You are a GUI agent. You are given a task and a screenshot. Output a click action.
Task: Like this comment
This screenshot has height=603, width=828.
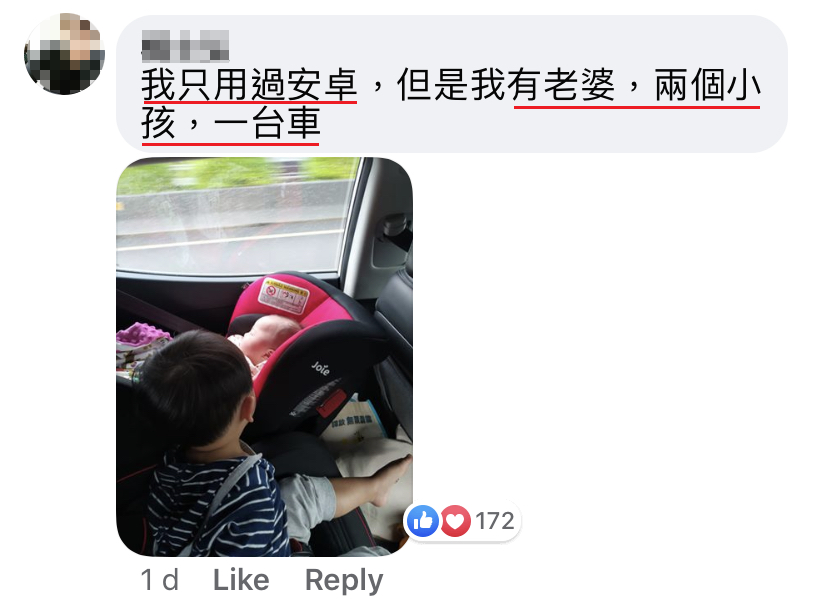point(241,580)
